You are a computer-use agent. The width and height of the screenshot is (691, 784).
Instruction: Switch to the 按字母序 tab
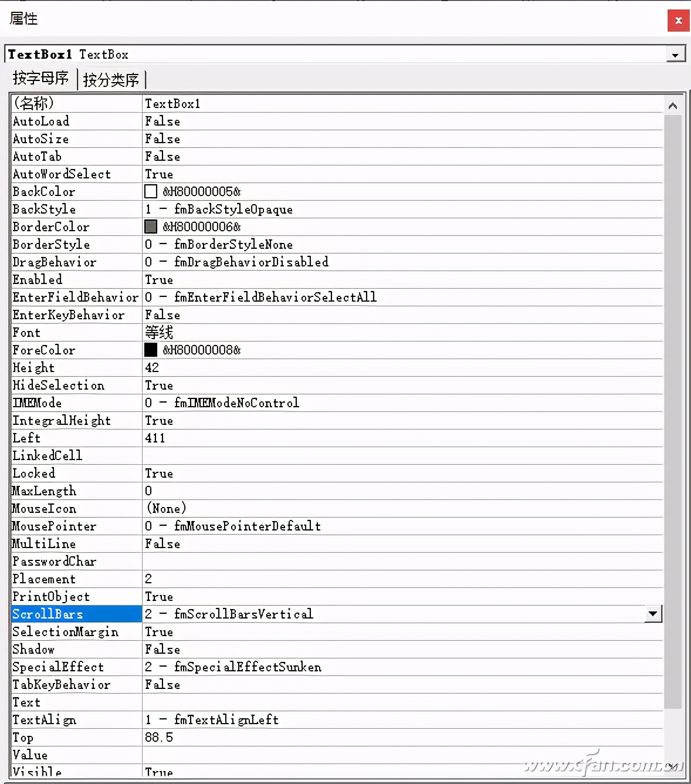pyautogui.click(x=40, y=78)
